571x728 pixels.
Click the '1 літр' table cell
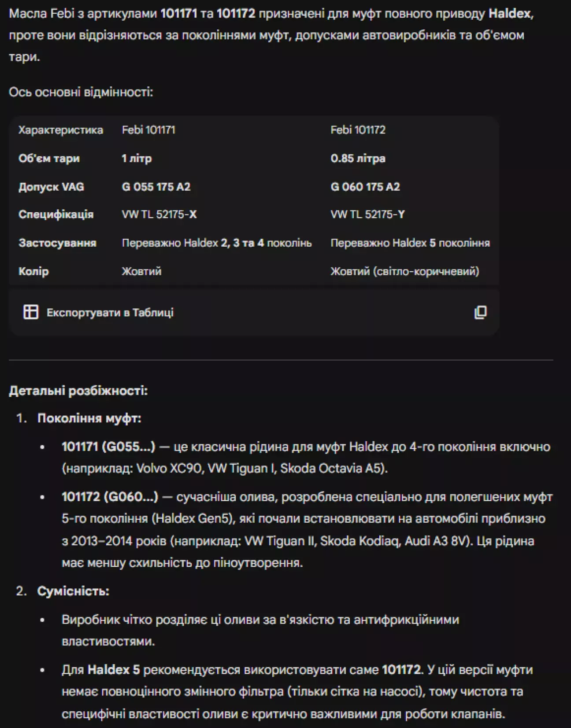(137, 159)
